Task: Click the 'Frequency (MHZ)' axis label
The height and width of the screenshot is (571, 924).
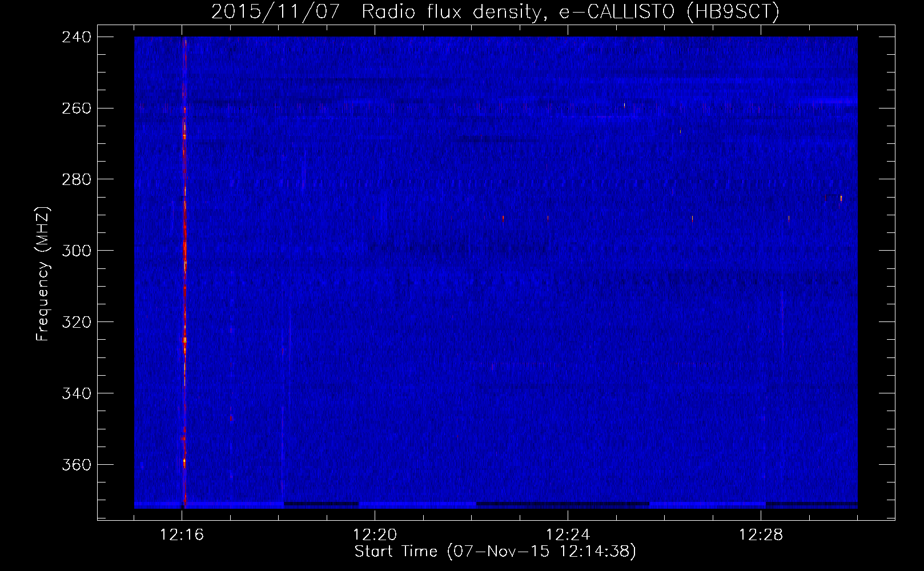Action: 43,274
